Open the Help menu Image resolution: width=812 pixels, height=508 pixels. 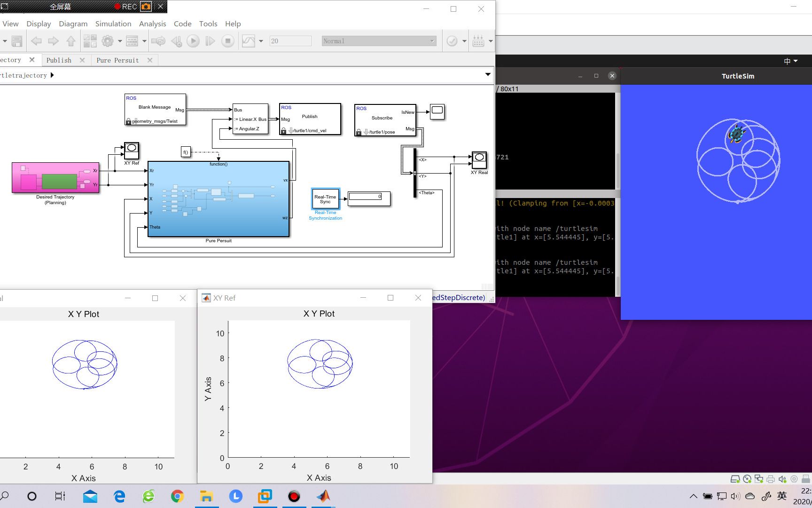233,24
